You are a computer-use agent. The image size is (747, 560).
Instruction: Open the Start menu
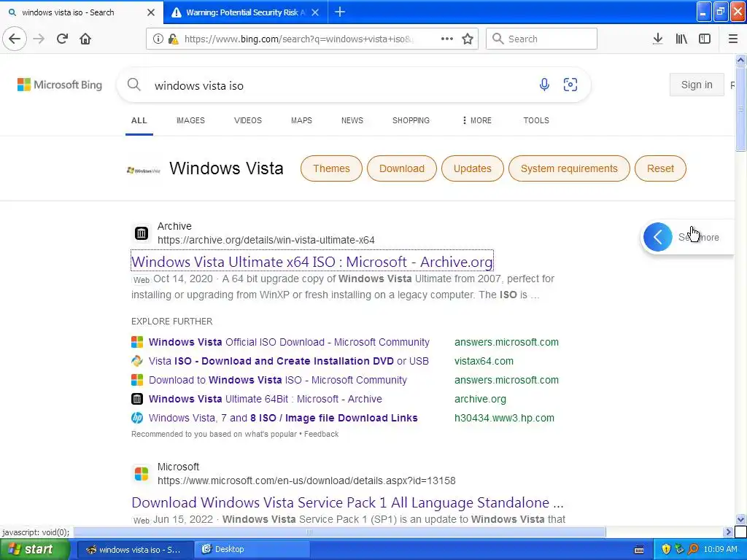34,549
